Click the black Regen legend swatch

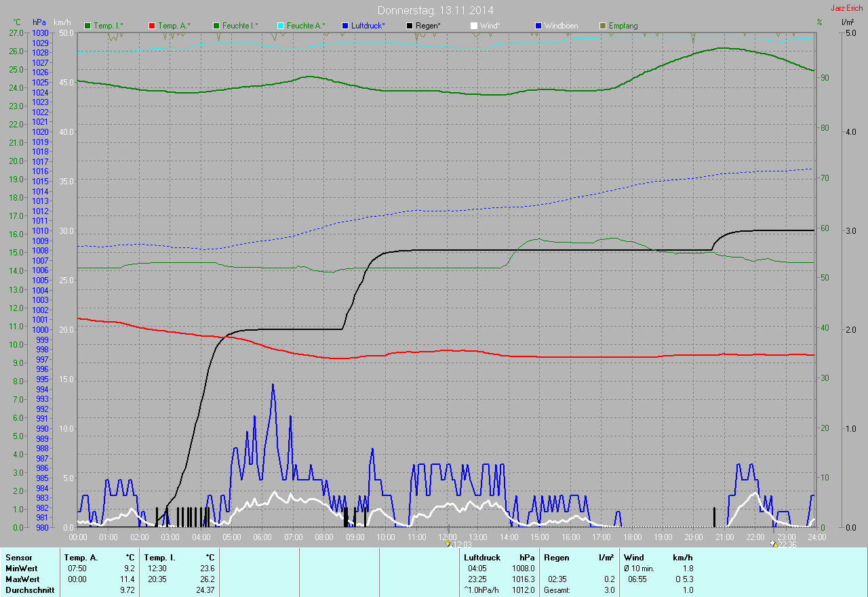pos(410,26)
